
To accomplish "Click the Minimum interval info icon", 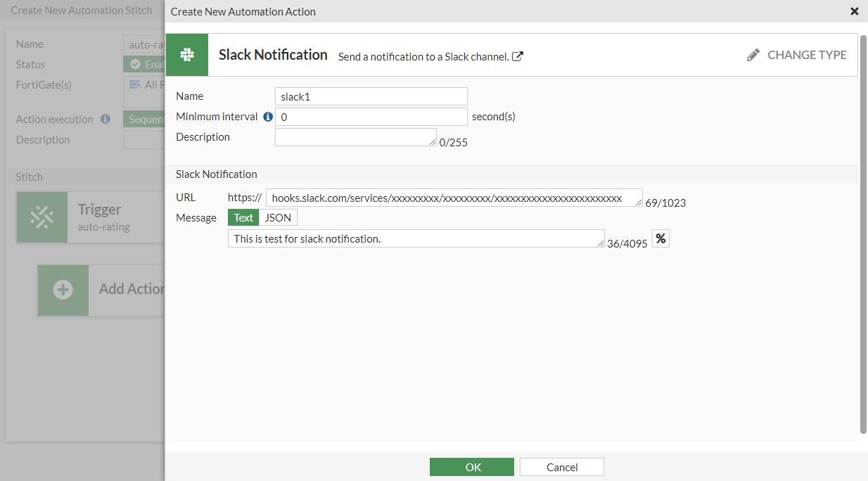I will (x=267, y=117).
